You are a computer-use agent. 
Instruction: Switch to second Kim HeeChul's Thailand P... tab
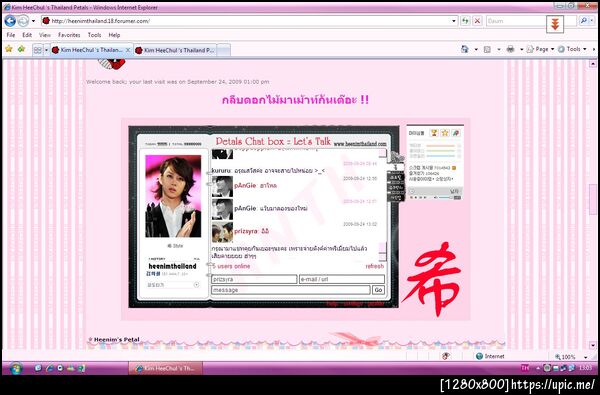(x=175, y=50)
